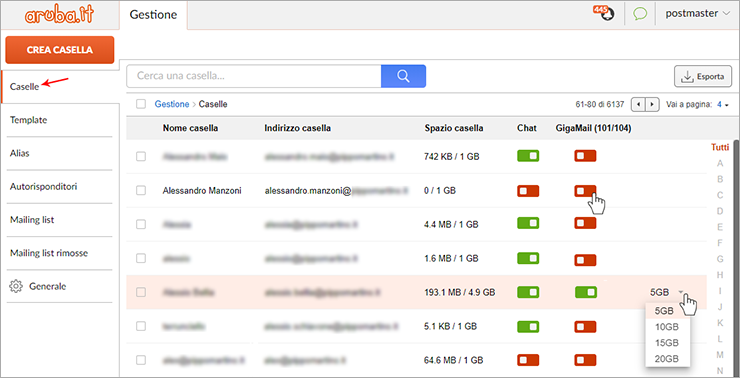Enable Chat for the 64.6 MB row

click(528, 360)
